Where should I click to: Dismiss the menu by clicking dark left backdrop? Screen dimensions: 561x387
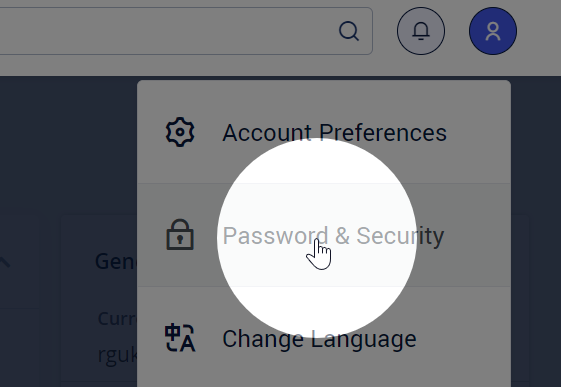pyautogui.click(x=30, y=143)
